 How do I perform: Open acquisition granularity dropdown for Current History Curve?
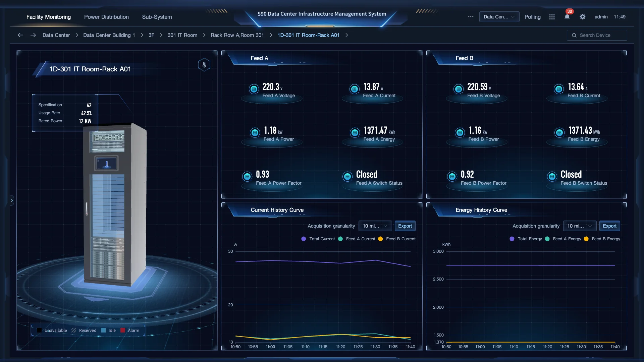click(x=375, y=226)
